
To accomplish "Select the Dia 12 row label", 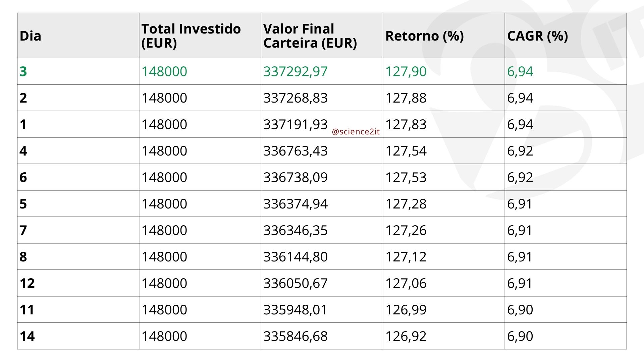I will point(27,283).
